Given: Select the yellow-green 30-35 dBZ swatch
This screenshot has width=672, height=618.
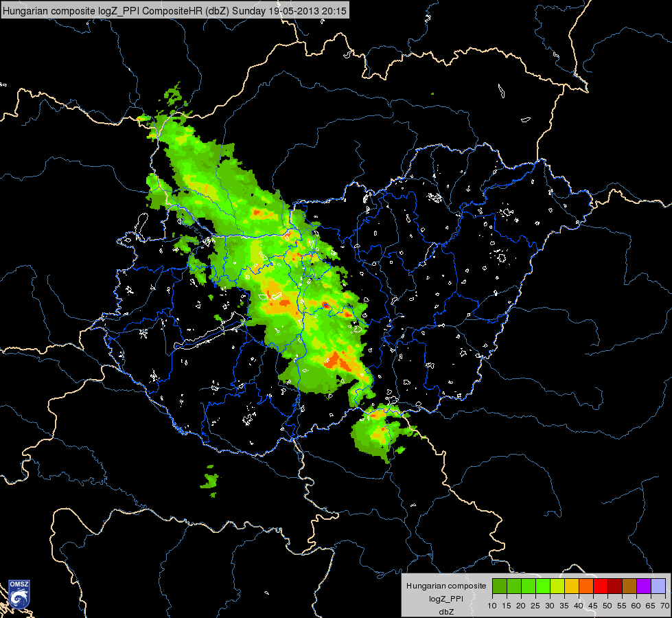Looking at the screenshot, I should tap(557, 586).
